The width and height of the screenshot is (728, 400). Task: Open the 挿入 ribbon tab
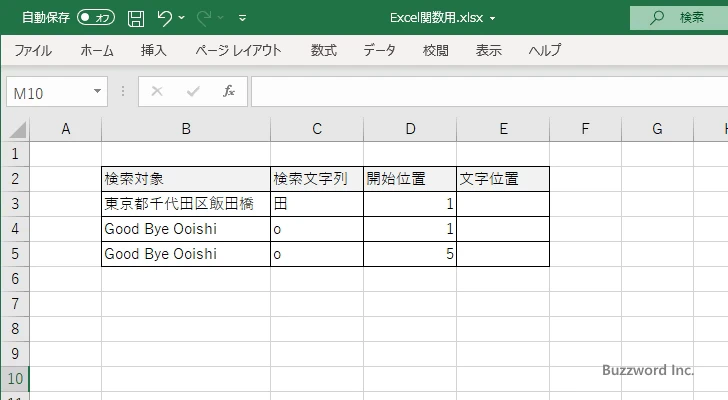154,50
